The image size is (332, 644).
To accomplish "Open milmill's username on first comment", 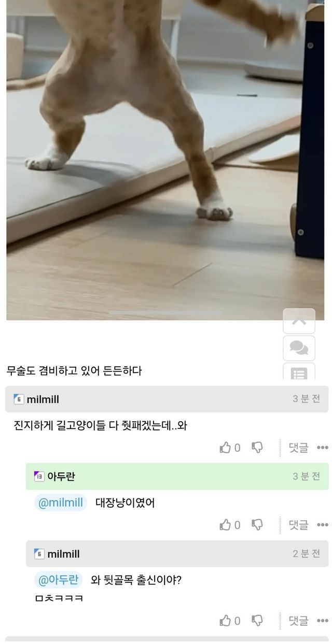I will click(x=43, y=399).
